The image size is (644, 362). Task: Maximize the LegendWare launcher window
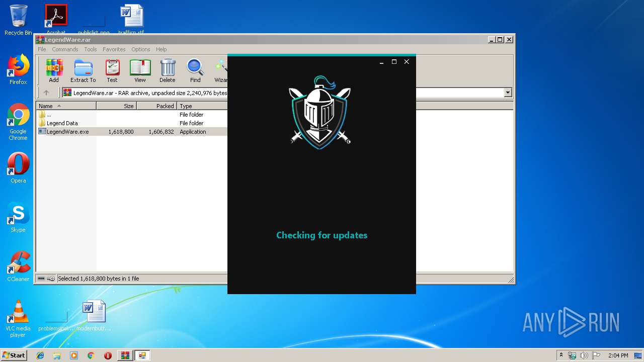click(x=394, y=62)
